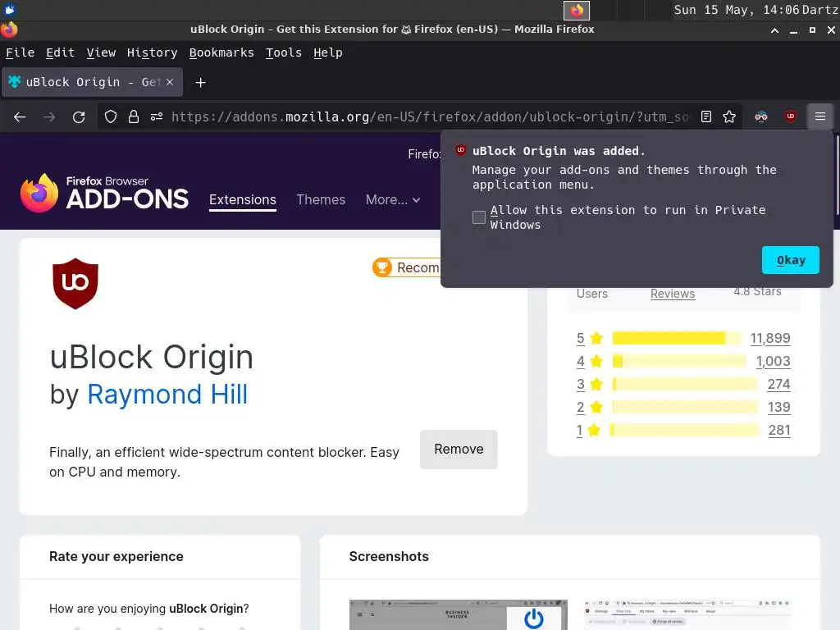Open the uBlock Origin toolbar button

pyautogui.click(x=791, y=116)
